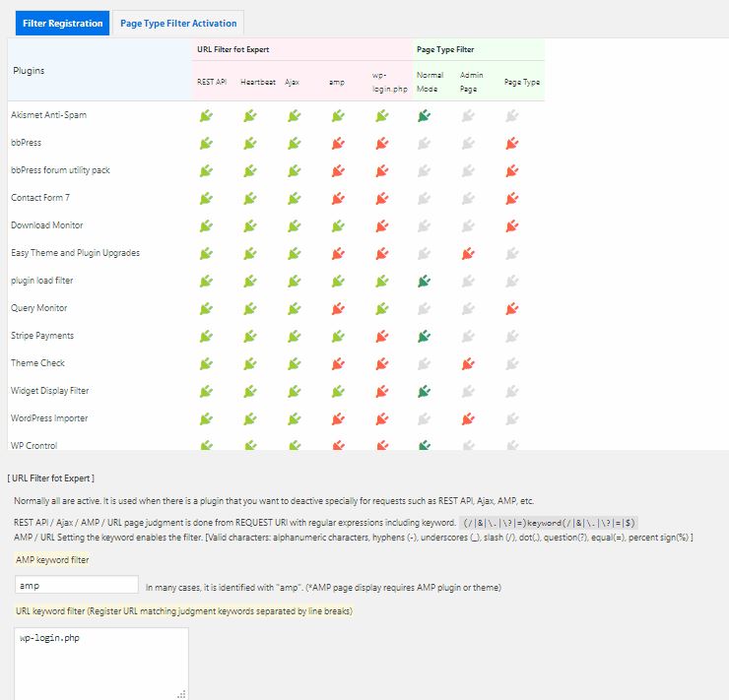
Task: Toggle Contact Form 7 Admin Page grey plug
Action: [468, 198]
